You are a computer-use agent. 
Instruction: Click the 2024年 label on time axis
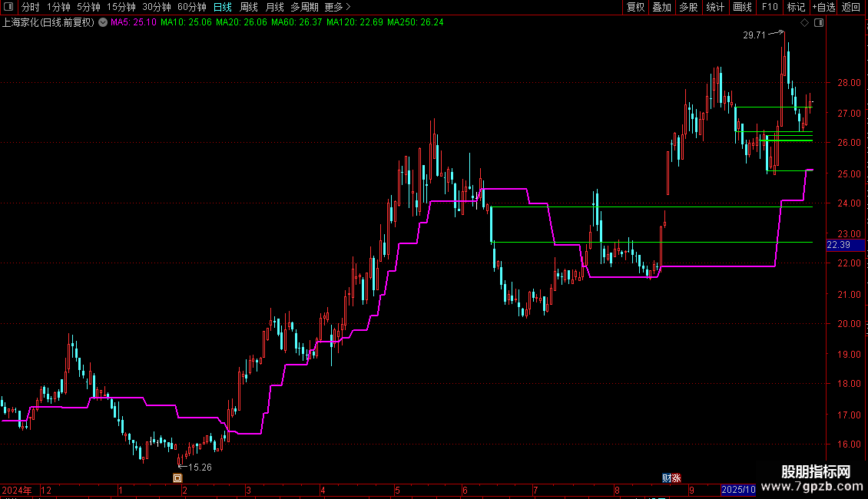click(17, 490)
